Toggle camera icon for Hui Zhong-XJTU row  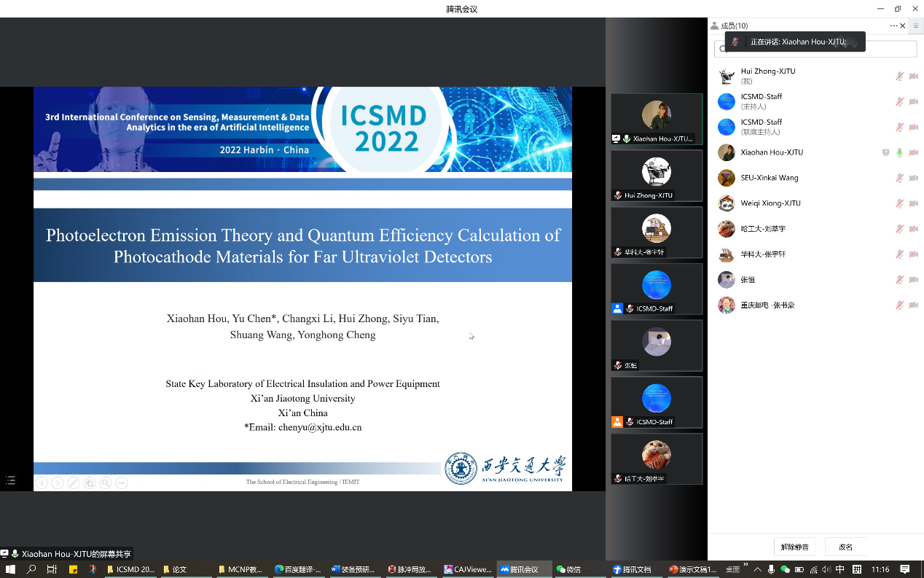tap(913, 77)
